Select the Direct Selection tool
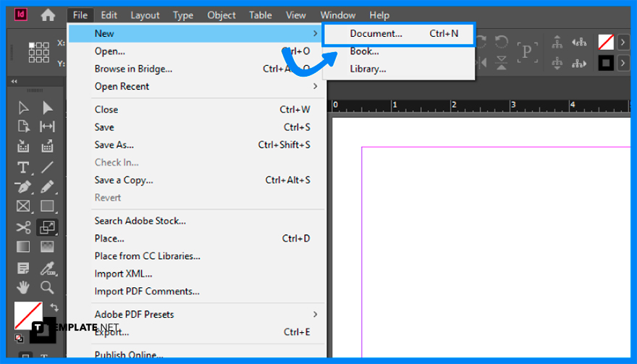This screenshot has height=364, width=637. tap(47, 108)
